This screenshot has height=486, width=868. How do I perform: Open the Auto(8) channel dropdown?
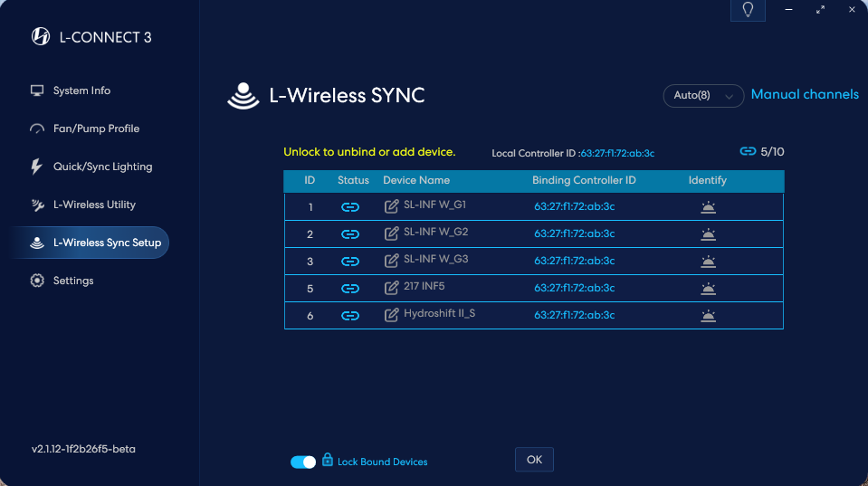click(x=703, y=95)
